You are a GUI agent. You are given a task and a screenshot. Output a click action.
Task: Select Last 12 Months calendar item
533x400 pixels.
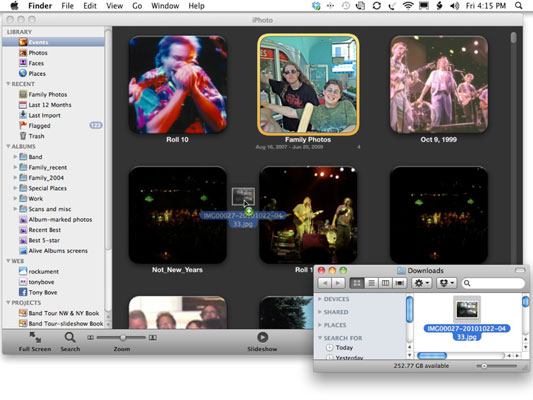45,105
